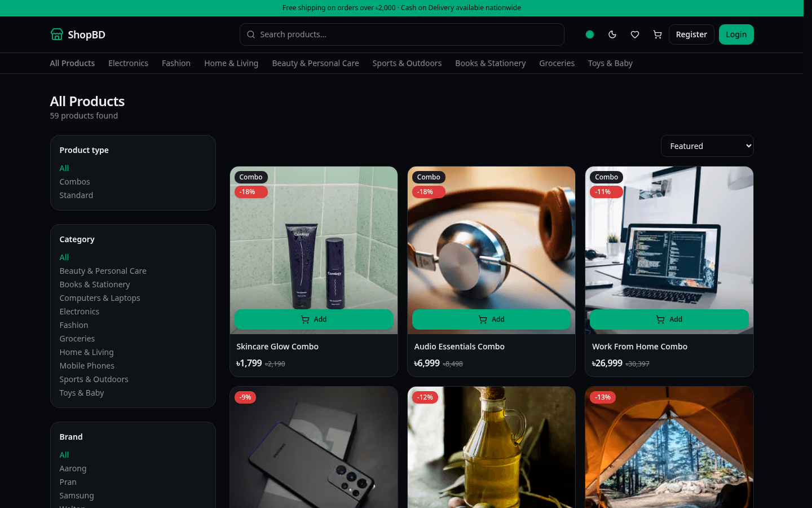The image size is (812, 508).
Task: Click Skincare Glow Combo title
Action: point(277,347)
